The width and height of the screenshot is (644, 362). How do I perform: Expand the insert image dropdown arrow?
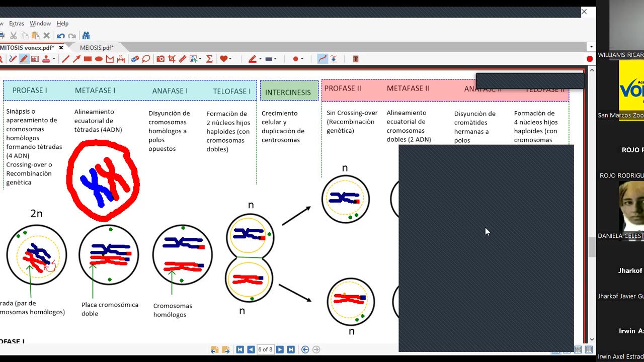coord(200,59)
